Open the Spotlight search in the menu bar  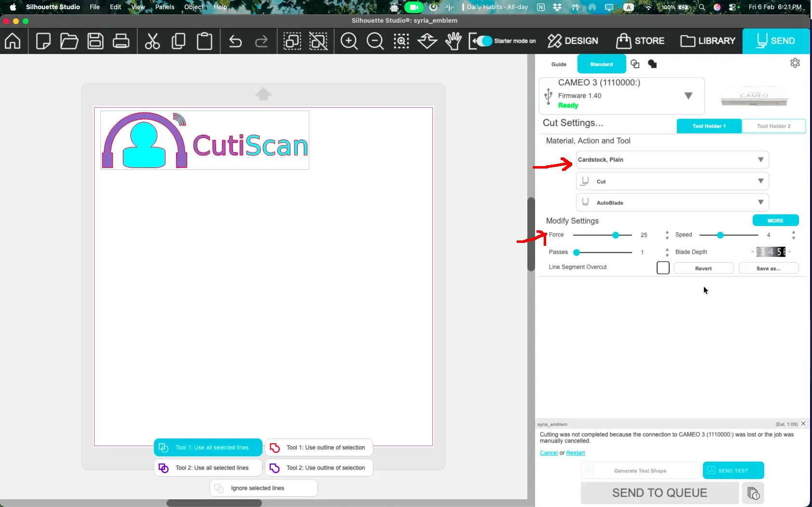702,7
